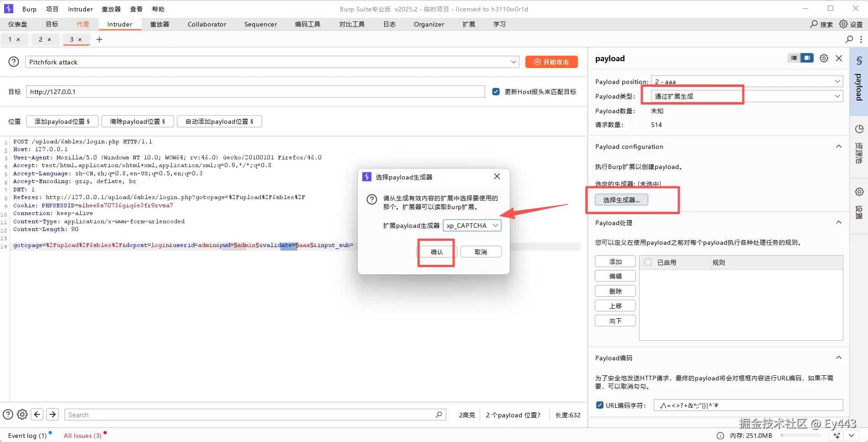
Task: Cancel the dialog with 取消
Action: [481, 252]
